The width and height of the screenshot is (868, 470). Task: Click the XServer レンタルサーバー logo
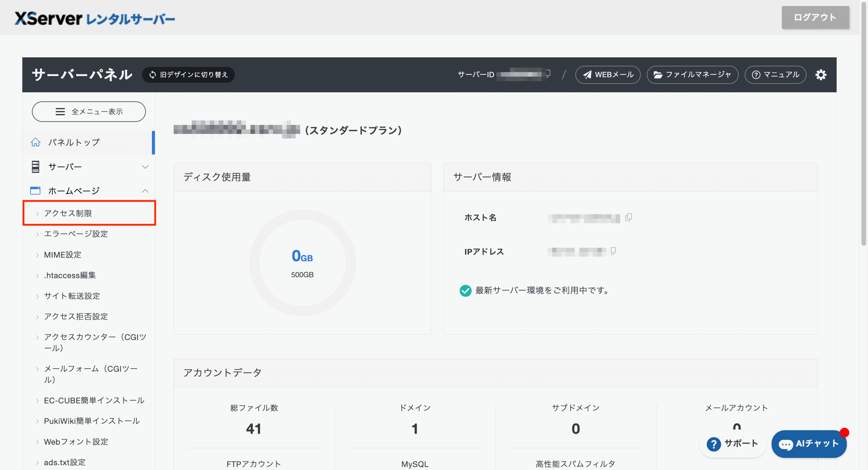[x=95, y=19]
